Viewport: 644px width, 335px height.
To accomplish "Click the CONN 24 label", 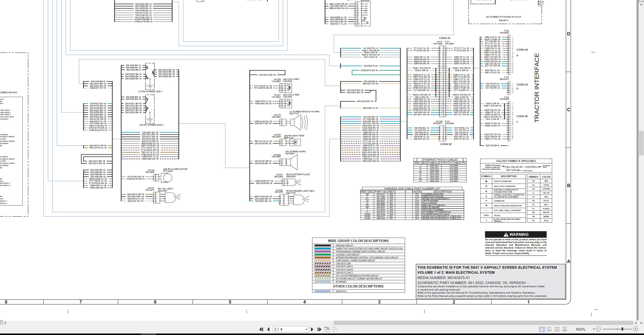I will click(522, 50).
